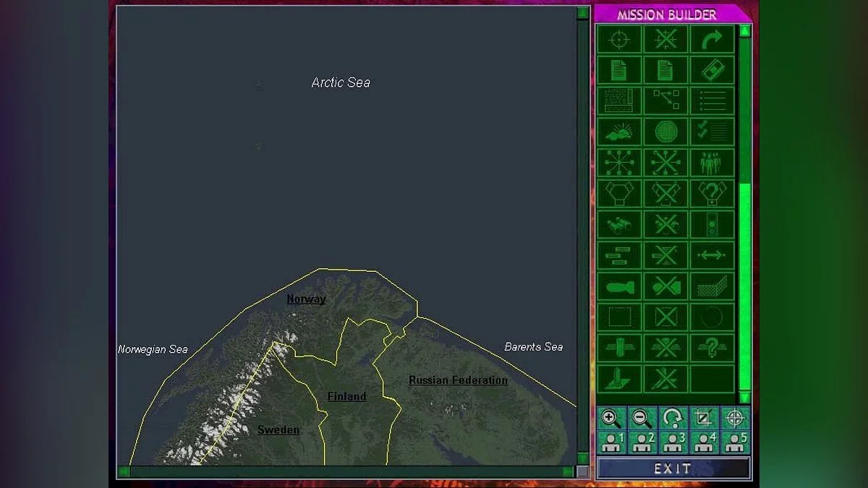The height and width of the screenshot is (488, 868).
Task: Click the tool palette scroll down arrow
Action: [x=744, y=398]
